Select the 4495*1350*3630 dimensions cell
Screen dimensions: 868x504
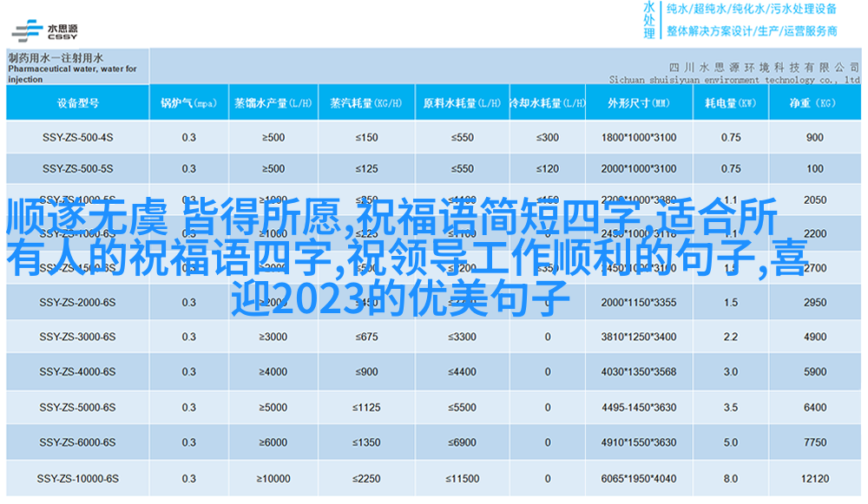[x=638, y=408]
